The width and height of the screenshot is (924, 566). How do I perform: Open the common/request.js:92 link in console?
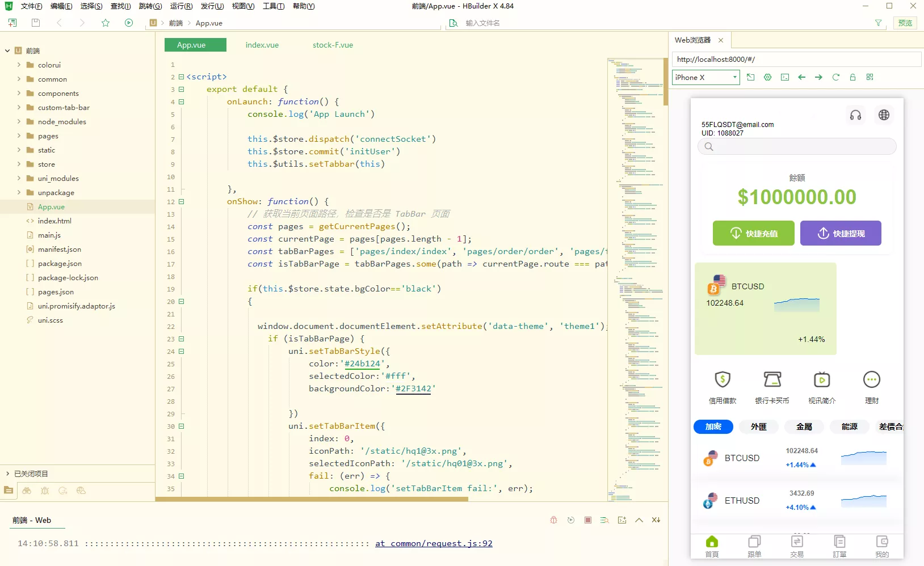(434, 543)
